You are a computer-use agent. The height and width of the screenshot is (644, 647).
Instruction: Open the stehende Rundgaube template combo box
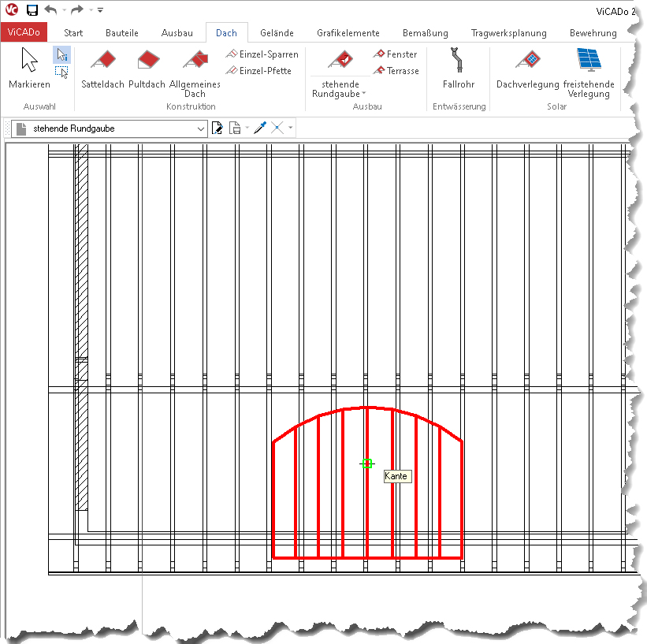point(110,128)
